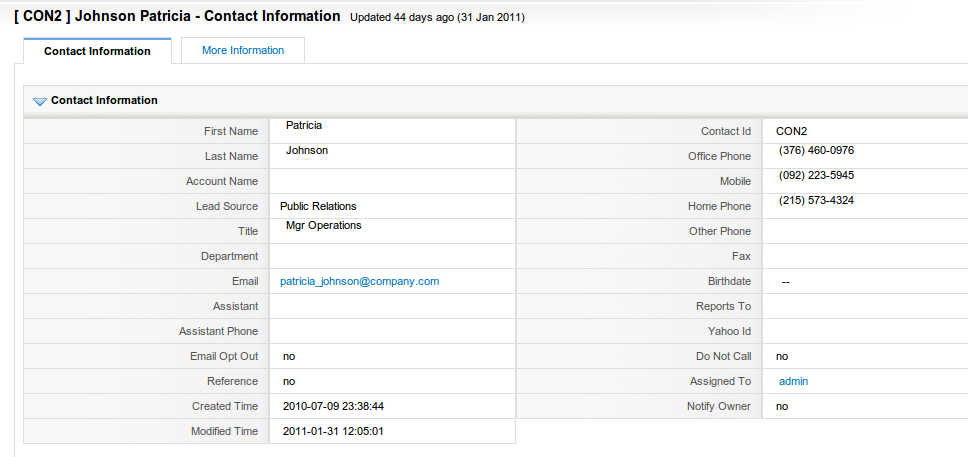The image size is (968, 457).
Task: Switch to the More Information tab
Action: coord(243,51)
